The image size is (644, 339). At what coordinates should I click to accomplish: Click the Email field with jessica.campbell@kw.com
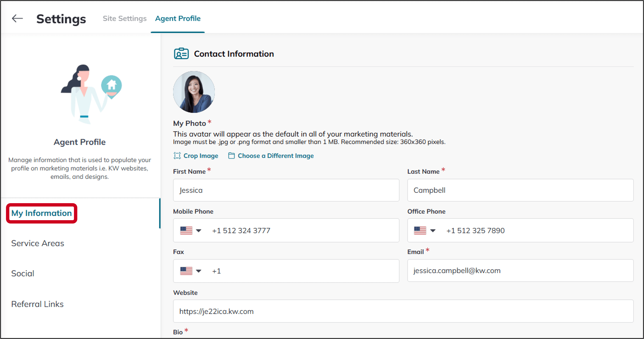(520, 271)
